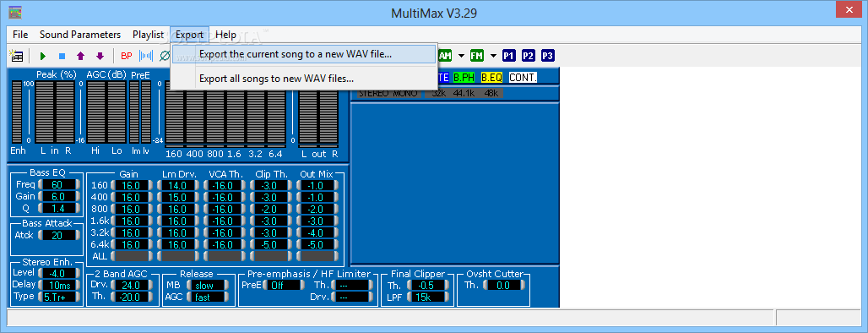This screenshot has width=868, height=333.
Task: Select the green AM preset icon
Action: [x=445, y=56]
